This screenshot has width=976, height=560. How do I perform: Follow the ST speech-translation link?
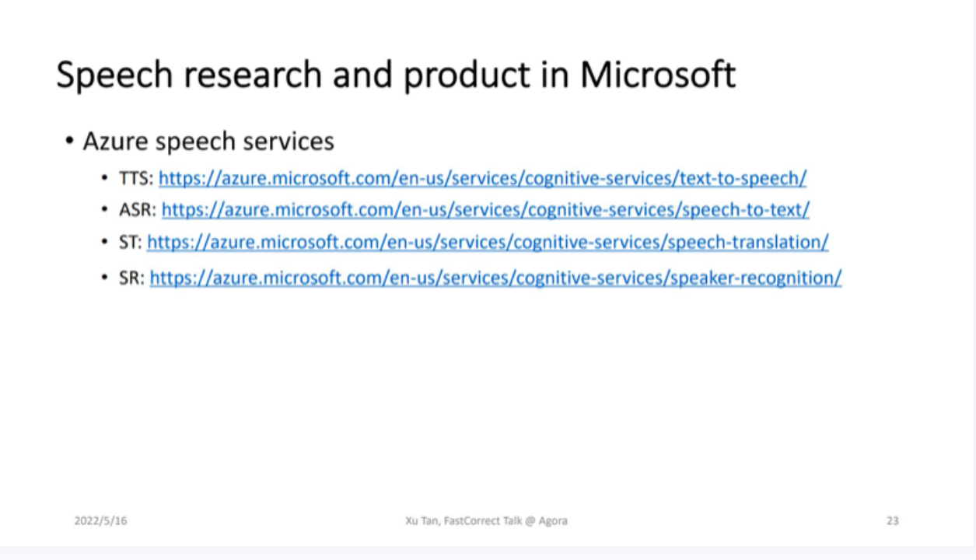tap(488, 243)
